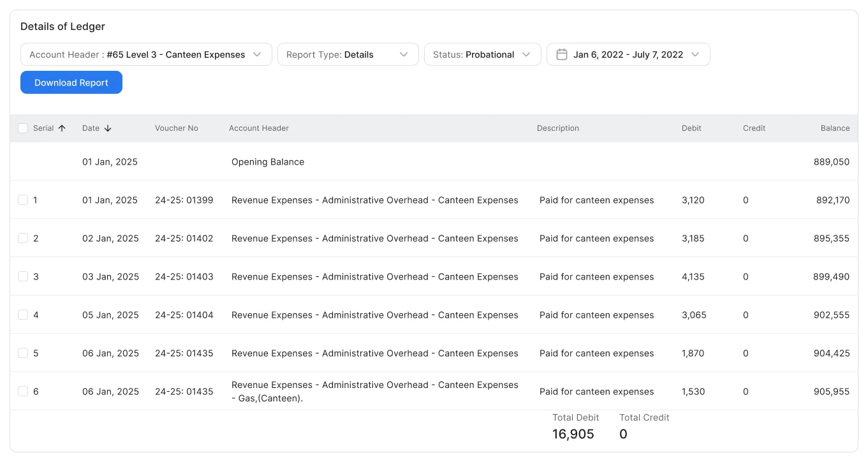The height and width of the screenshot is (462, 868).
Task: Open the Status Probational dropdown
Action: [x=526, y=54]
